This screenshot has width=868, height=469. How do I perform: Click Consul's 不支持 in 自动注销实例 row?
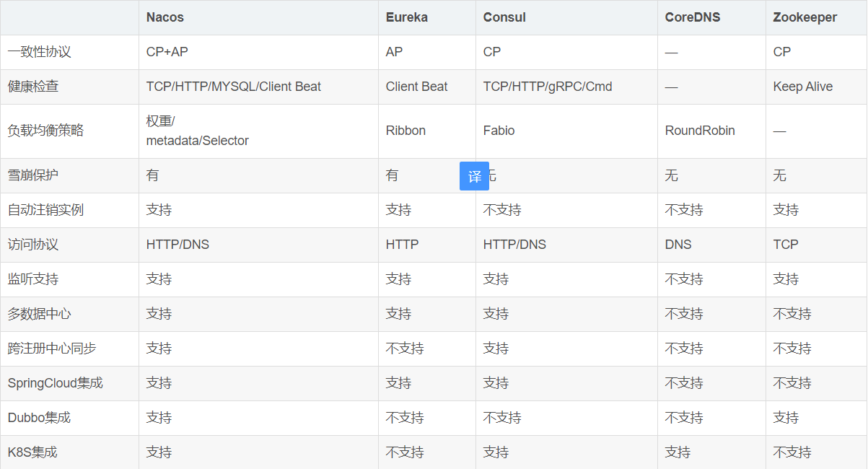[502, 210]
